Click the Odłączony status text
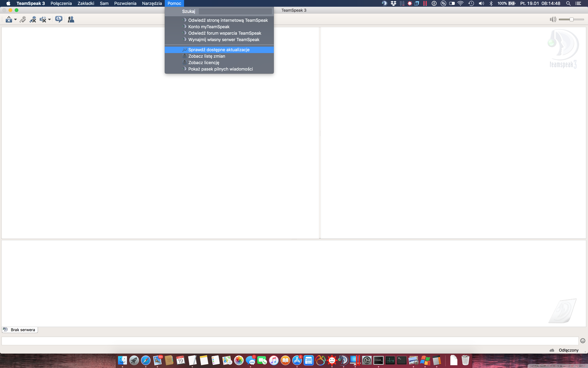Screen dimensions: 588x368 569,350
